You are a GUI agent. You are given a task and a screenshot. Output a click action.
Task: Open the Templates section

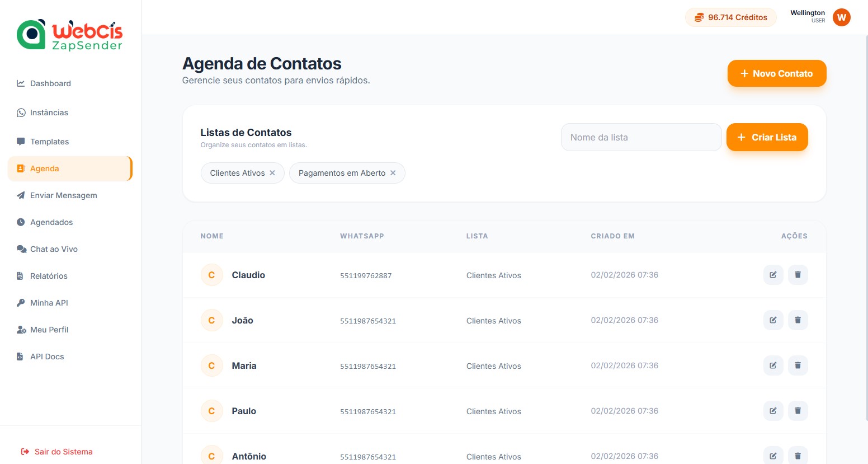coord(49,142)
